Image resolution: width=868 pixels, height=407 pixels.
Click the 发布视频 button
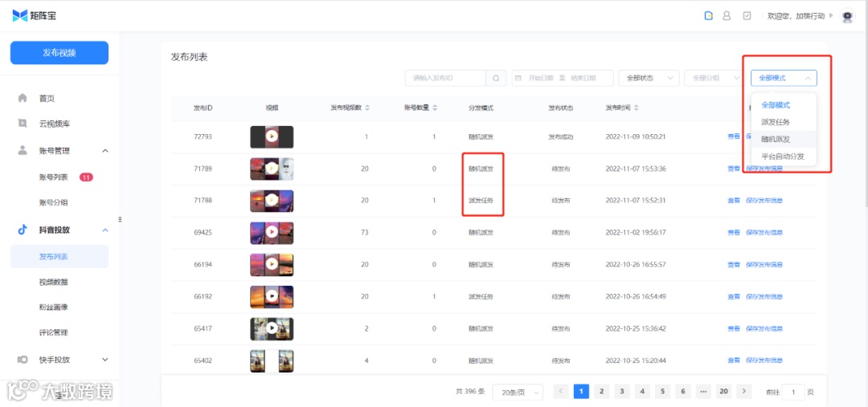coord(59,53)
